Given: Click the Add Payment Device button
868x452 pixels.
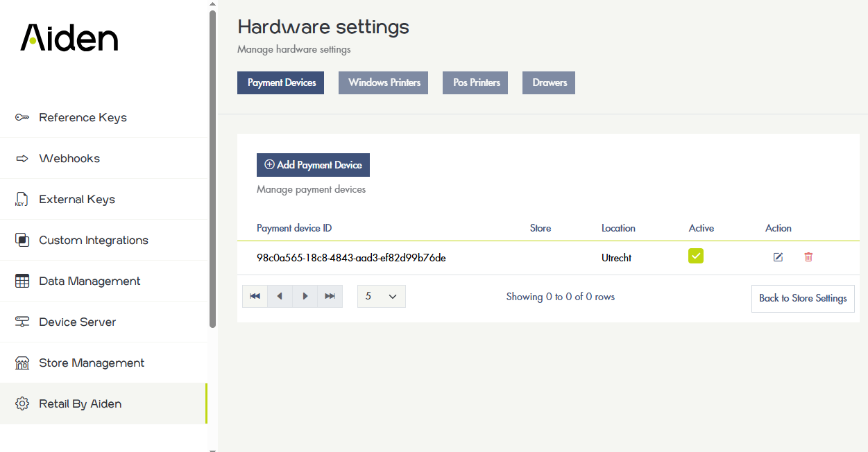Looking at the screenshot, I should click(313, 165).
